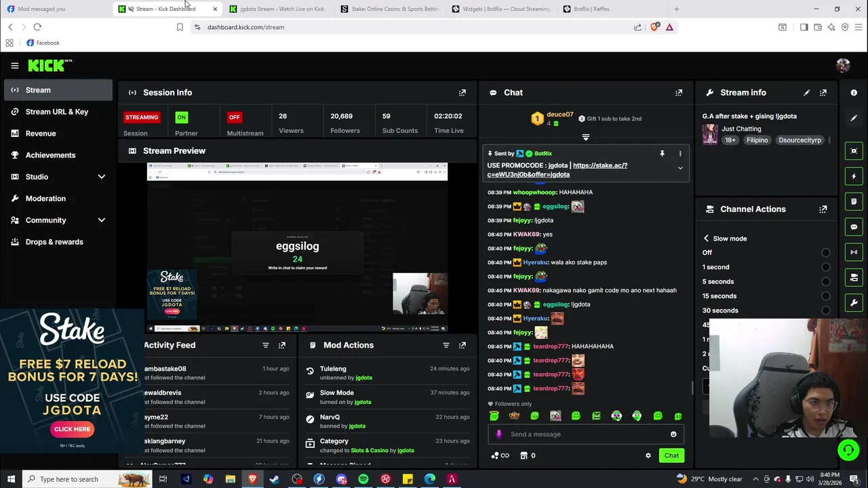This screenshot has height=488, width=868.
Task: Pop out the Session Info panel
Action: point(462,93)
